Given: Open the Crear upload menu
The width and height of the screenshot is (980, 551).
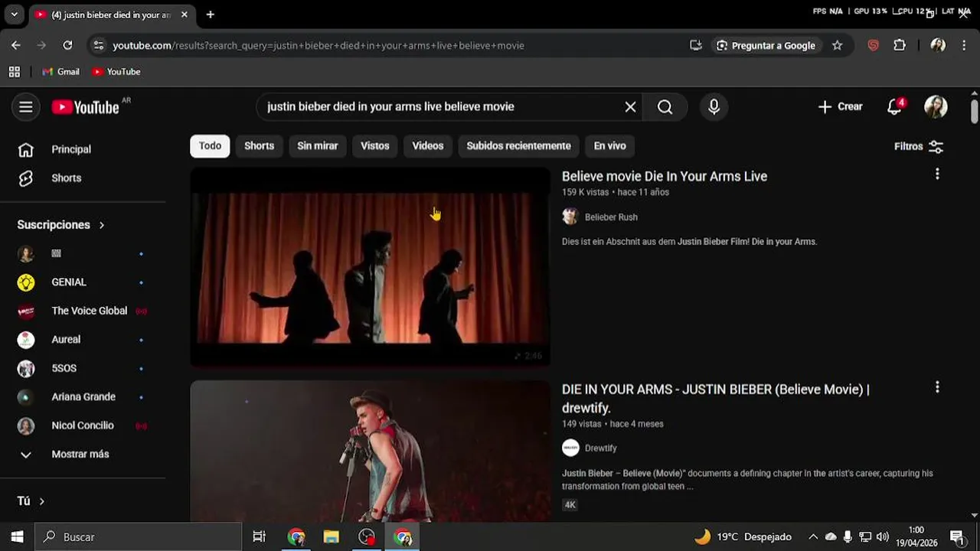Looking at the screenshot, I should coord(841,107).
